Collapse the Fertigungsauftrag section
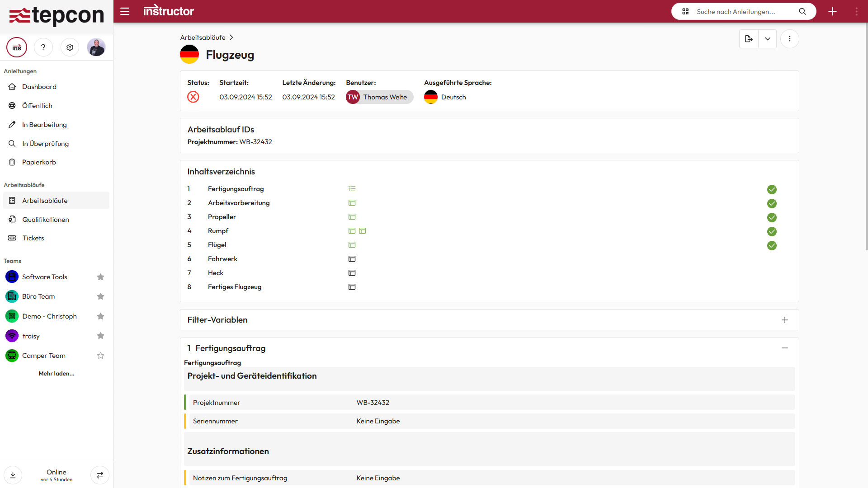 (784, 348)
